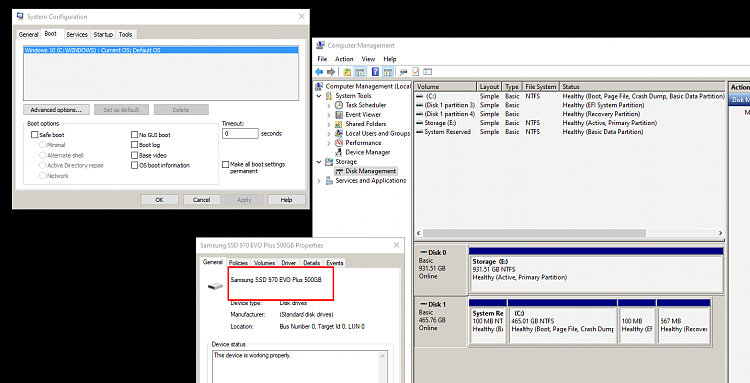Viewport: 750px width, 383px height.
Task: Expand the Task Scheduler tree node
Action: [329, 105]
